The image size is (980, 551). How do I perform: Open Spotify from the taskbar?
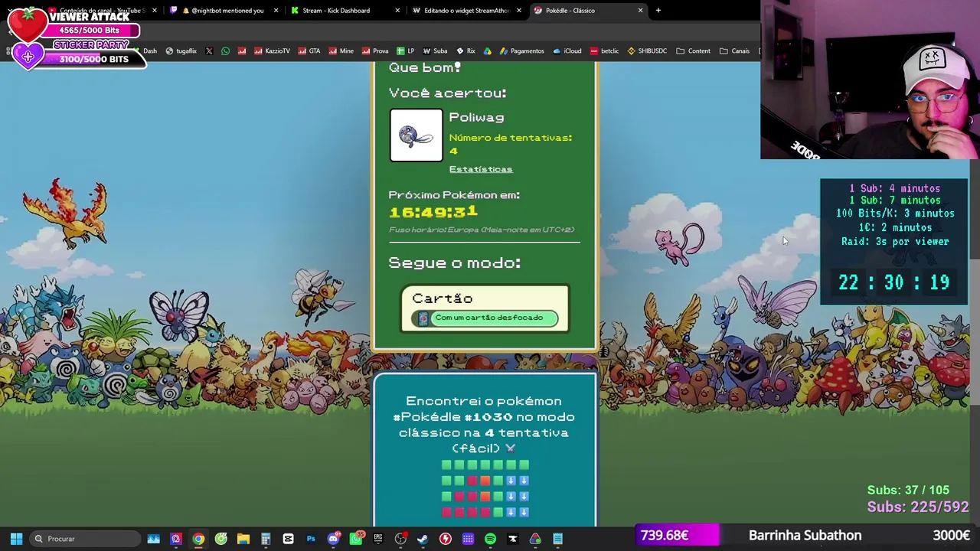(x=491, y=539)
